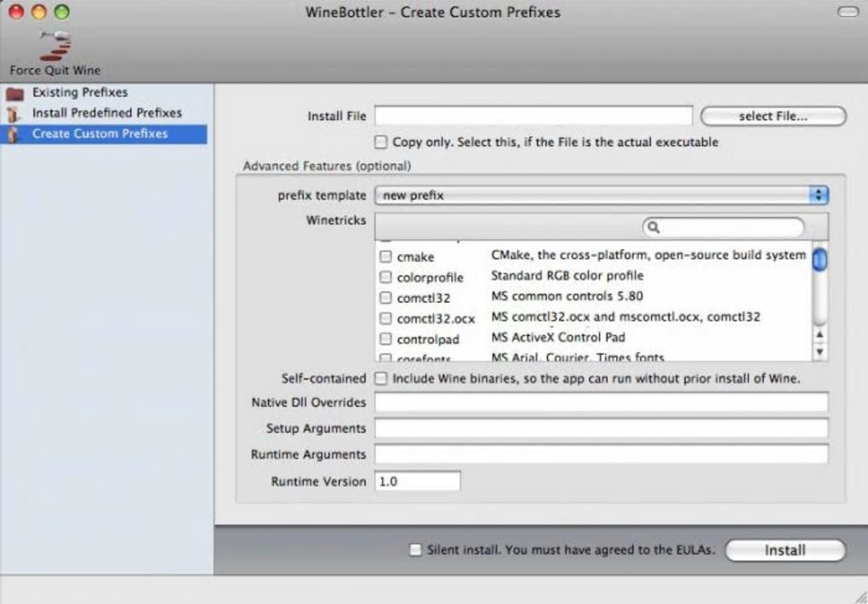Click the Force Quit Wine toolbar icon

point(55,46)
